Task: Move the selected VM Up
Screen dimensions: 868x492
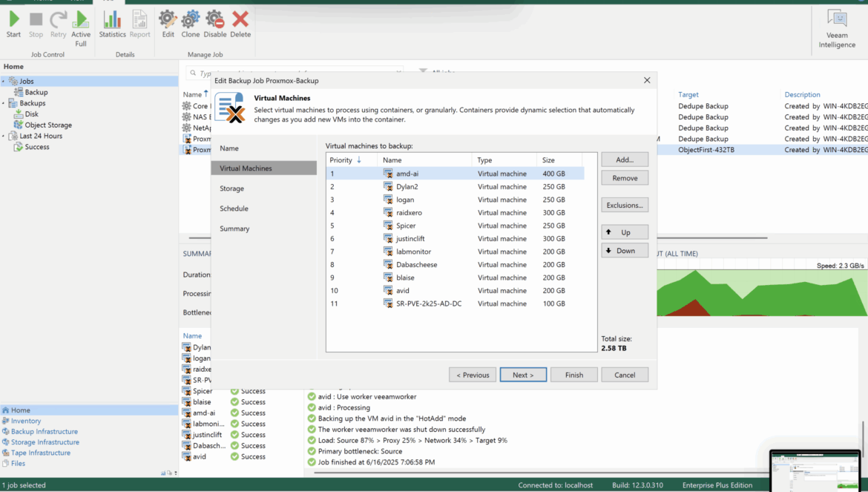Action: pos(625,232)
